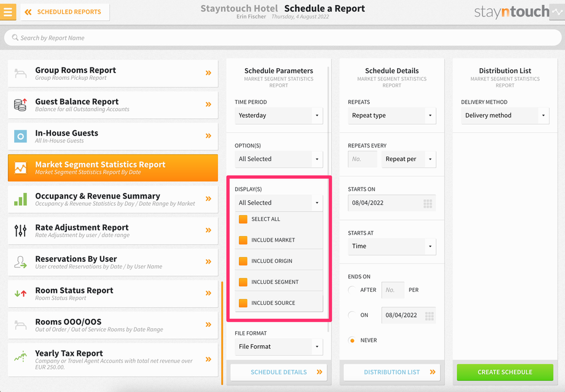The height and width of the screenshot is (392, 565).
Task: Open Room Status Report chevron arrows
Action: click(x=208, y=293)
